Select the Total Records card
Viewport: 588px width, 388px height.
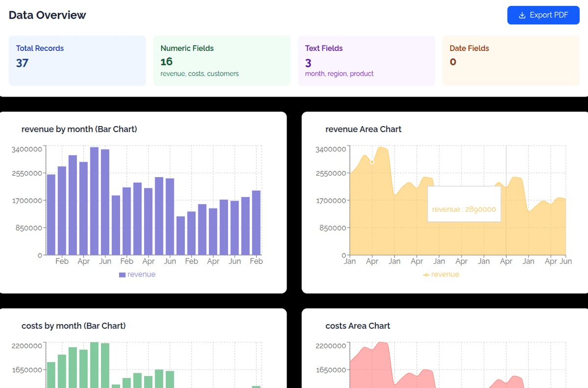pyautogui.click(x=77, y=61)
